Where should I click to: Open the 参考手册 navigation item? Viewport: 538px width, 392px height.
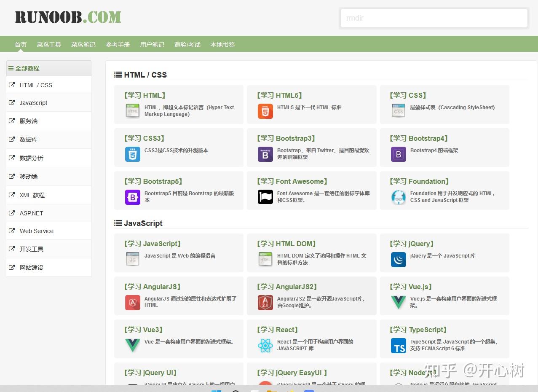pos(118,45)
